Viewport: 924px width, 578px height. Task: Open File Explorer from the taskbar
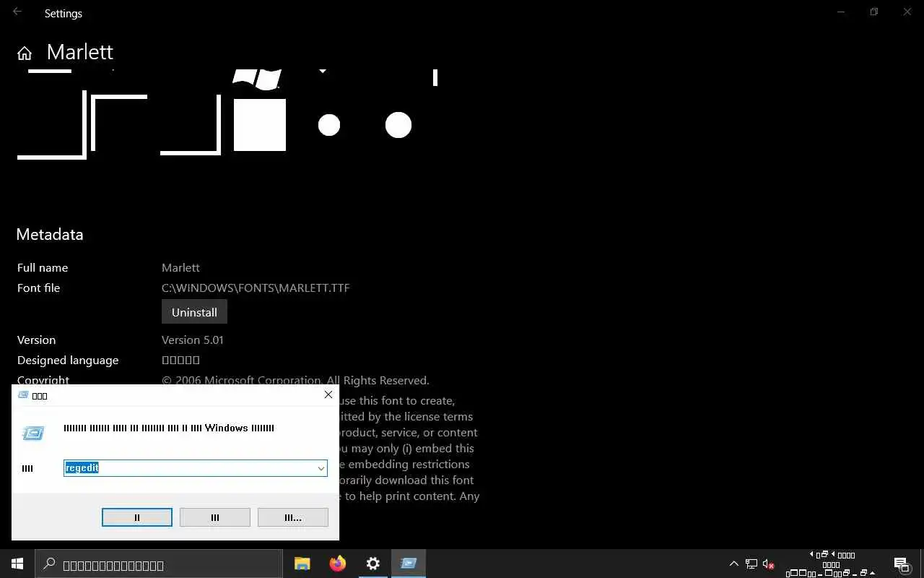[302, 564]
